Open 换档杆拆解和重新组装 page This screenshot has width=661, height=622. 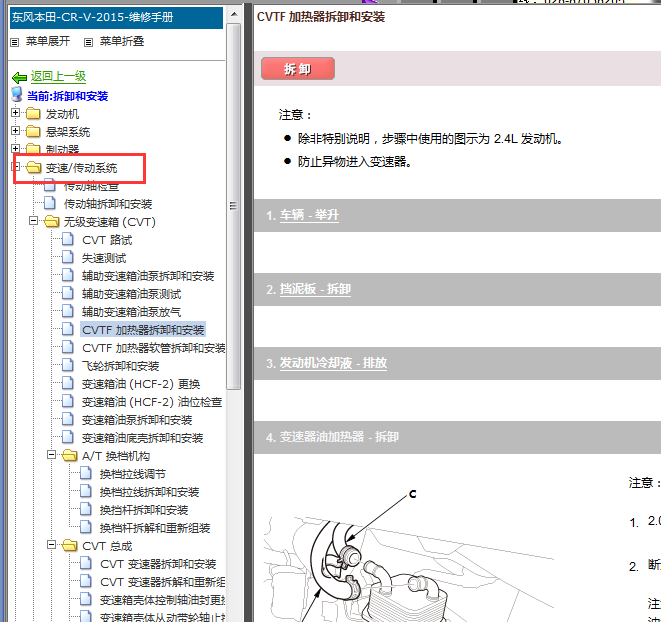(155, 528)
